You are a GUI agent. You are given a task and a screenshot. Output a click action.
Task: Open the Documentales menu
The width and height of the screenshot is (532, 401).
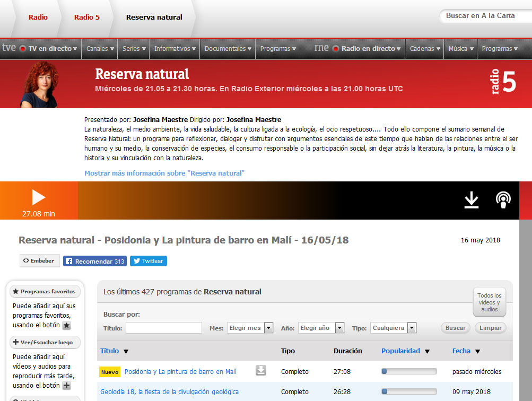point(228,49)
